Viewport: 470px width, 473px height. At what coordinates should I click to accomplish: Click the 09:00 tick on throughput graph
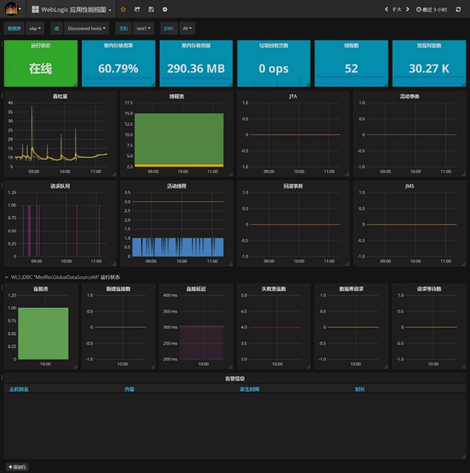pyautogui.click(x=34, y=172)
